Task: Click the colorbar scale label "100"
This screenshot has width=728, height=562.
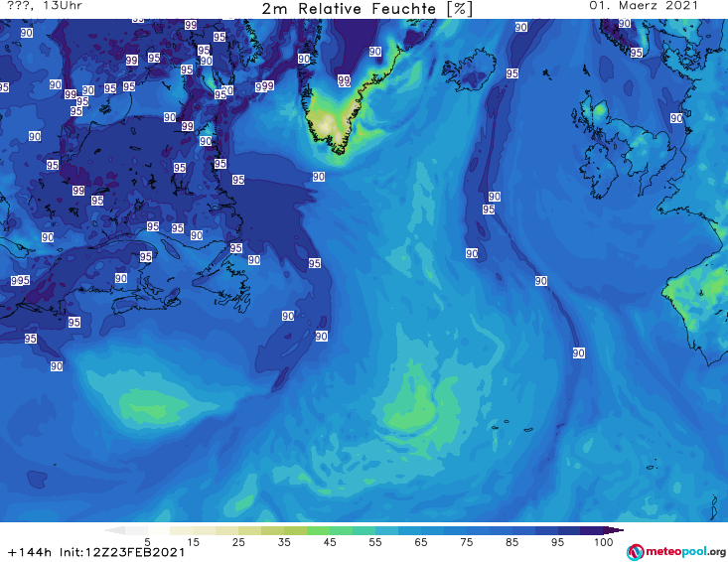Action: pyautogui.click(x=604, y=542)
